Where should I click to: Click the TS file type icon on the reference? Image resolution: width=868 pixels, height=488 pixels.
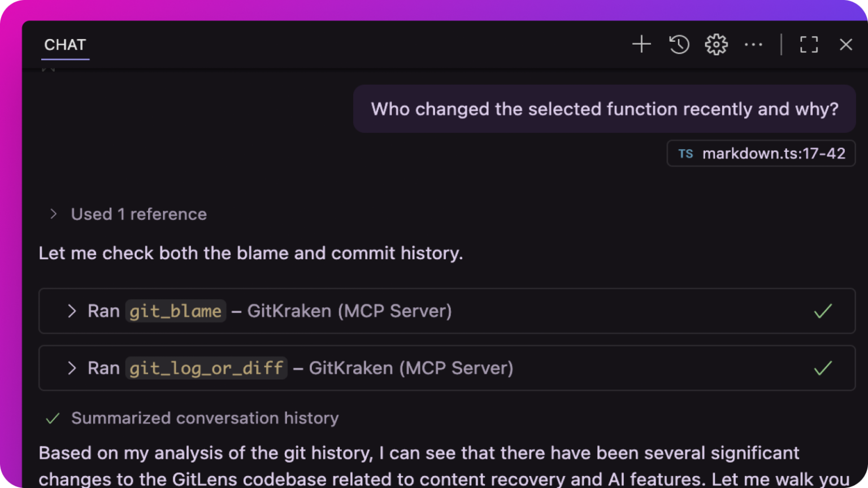pyautogui.click(x=685, y=153)
